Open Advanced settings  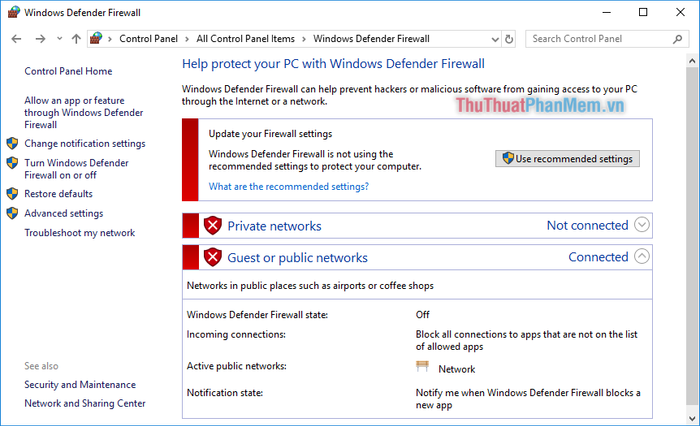coord(64,213)
